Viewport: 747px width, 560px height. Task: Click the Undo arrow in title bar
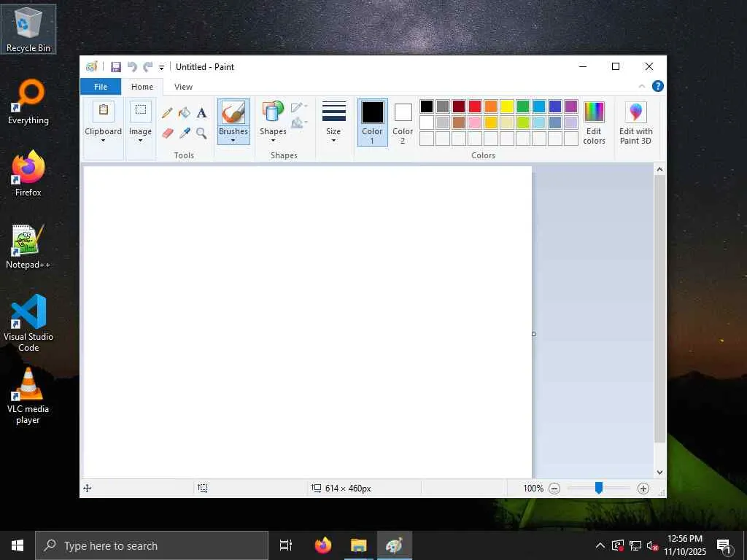132,67
